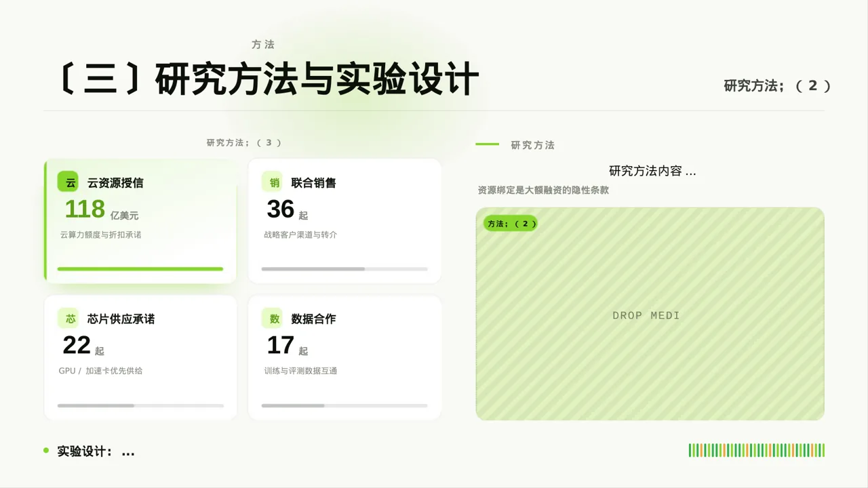Click the 战略客户渠道与转介 description
Image resolution: width=868 pixels, height=488 pixels.
click(300, 235)
